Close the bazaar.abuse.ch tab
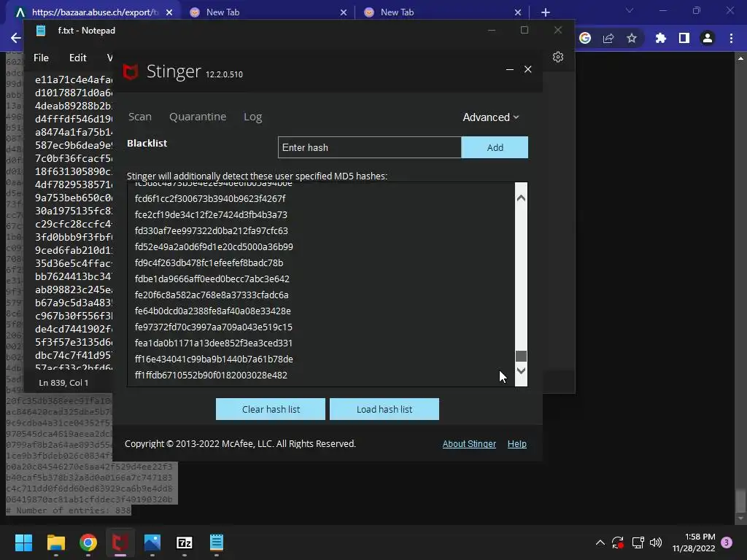747x560 pixels. coord(169,12)
